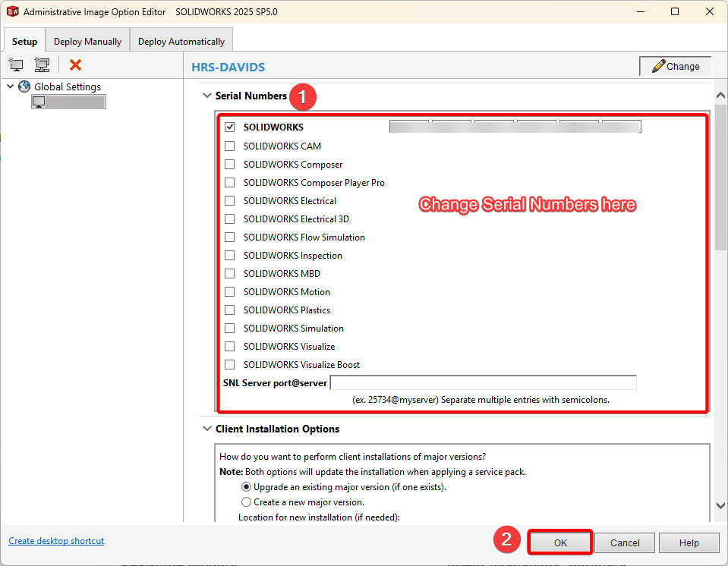Check SOLIDWORKS Visualize checkbox
Viewport: 728px width, 566px height.
tap(229, 346)
